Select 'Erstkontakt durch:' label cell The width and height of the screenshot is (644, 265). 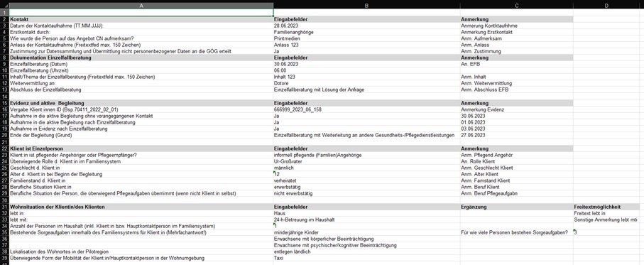click(x=141, y=32)
